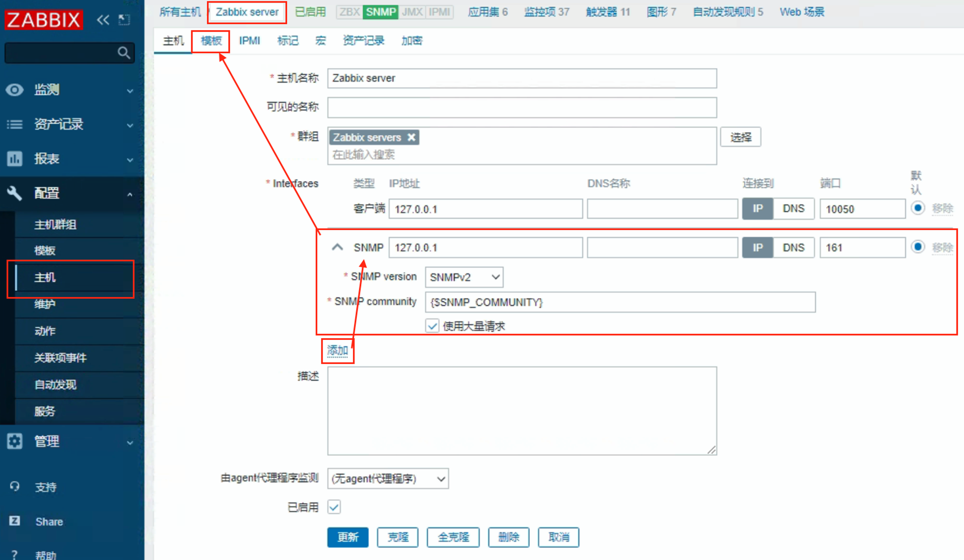
Task: Click the ZBX availability badge
Action: pyautogui.click(x=349, y=12)
